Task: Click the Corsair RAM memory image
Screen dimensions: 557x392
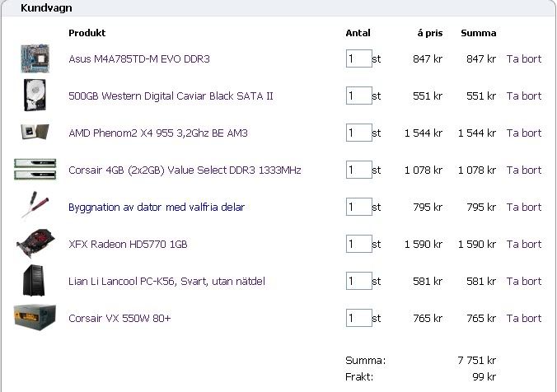Action: (x=35, y=170)
